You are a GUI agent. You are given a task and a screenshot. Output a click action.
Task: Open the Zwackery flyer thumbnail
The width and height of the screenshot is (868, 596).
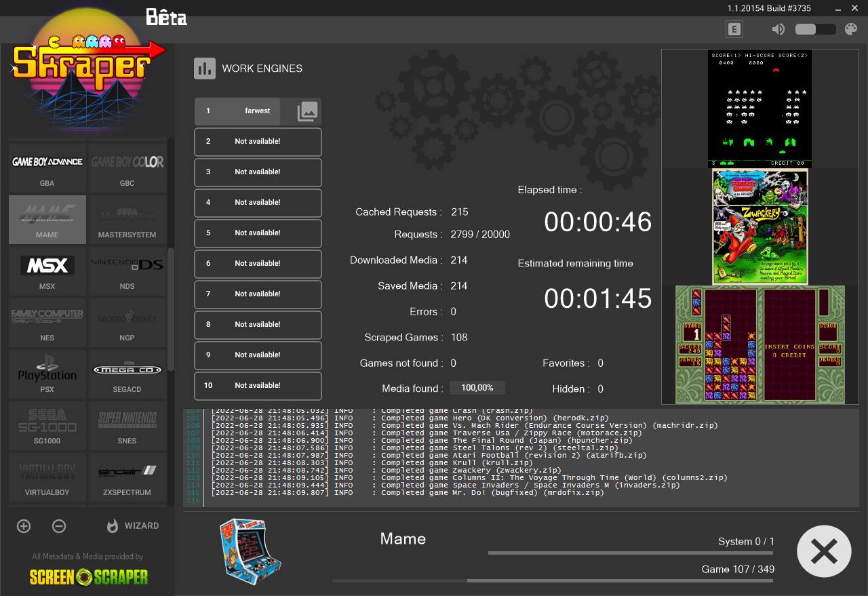pyautogui.click(x=760, y=226)
